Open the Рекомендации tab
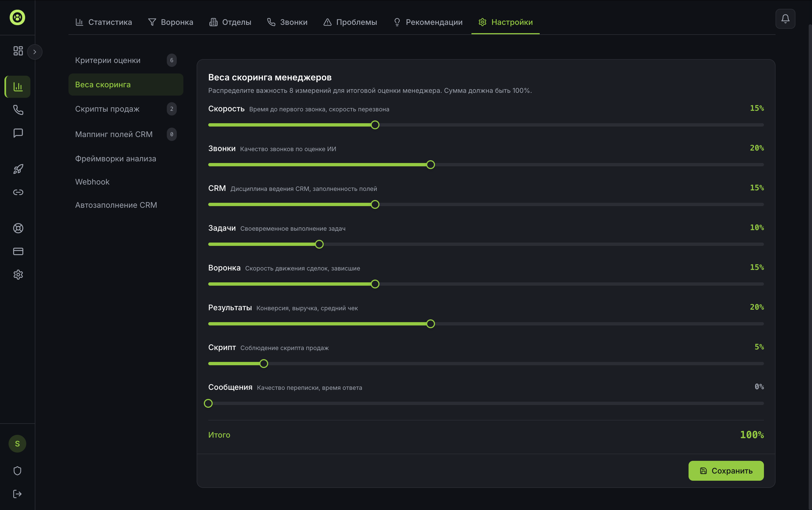Viewport: 812px width, 510px height. coord(428,22)
